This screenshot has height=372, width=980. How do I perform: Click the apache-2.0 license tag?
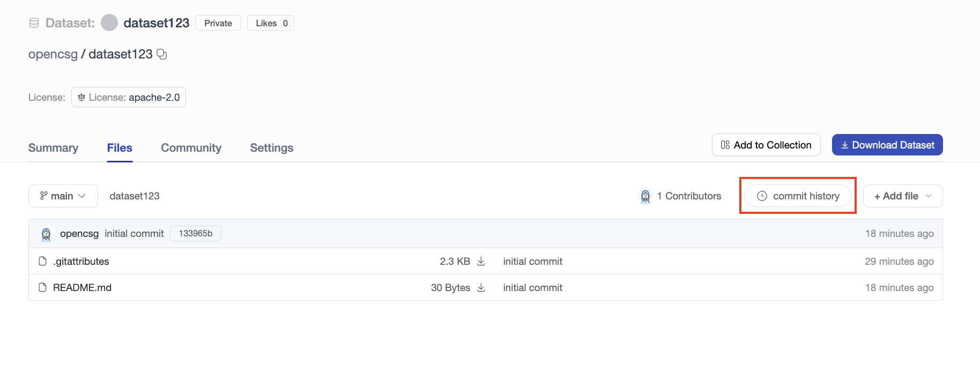[129, 98]
